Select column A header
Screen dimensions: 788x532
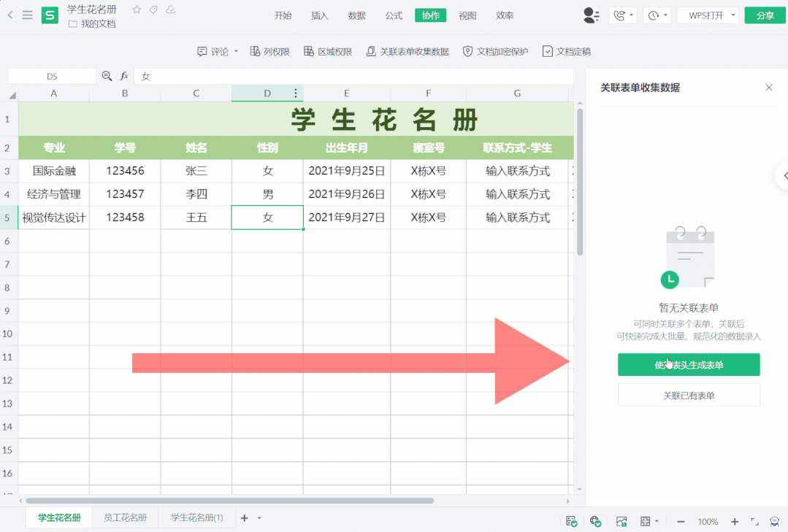coord(54,93)
